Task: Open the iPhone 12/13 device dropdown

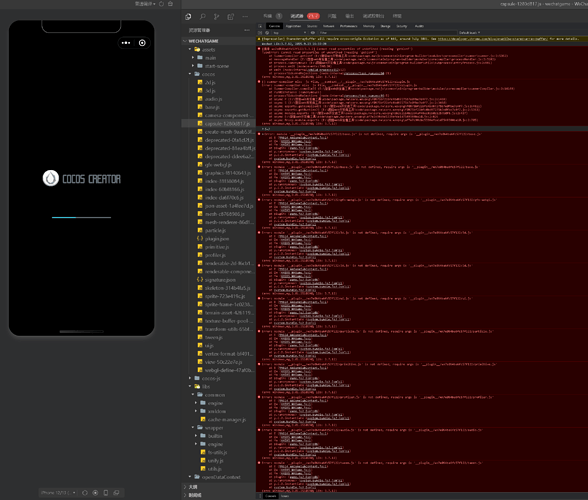Action: point(58,492)
